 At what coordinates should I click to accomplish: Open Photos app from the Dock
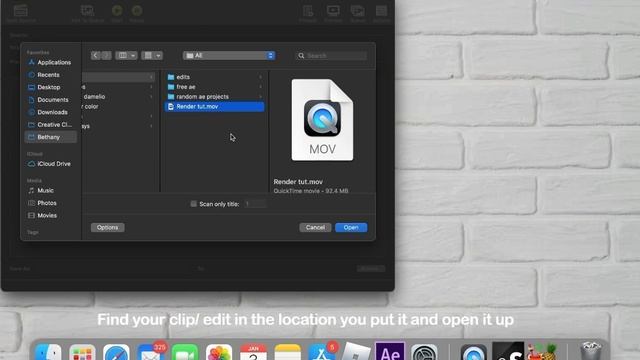pos(219,353)
